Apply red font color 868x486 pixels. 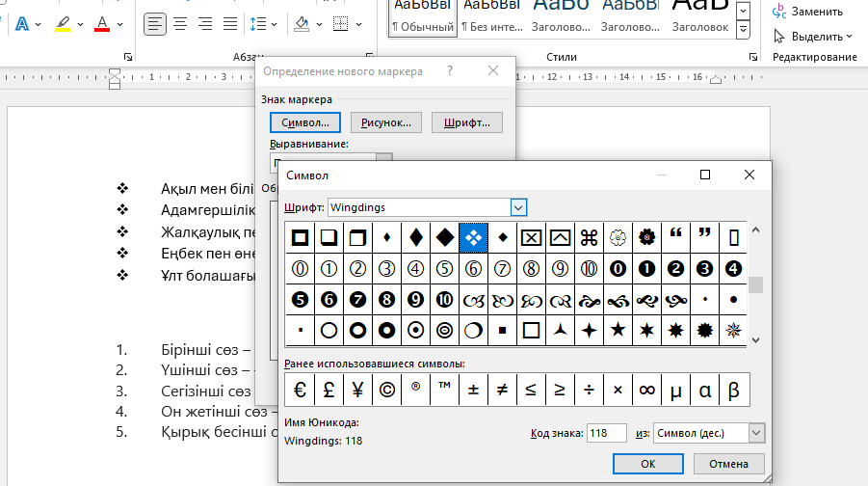tap(102, 24)
